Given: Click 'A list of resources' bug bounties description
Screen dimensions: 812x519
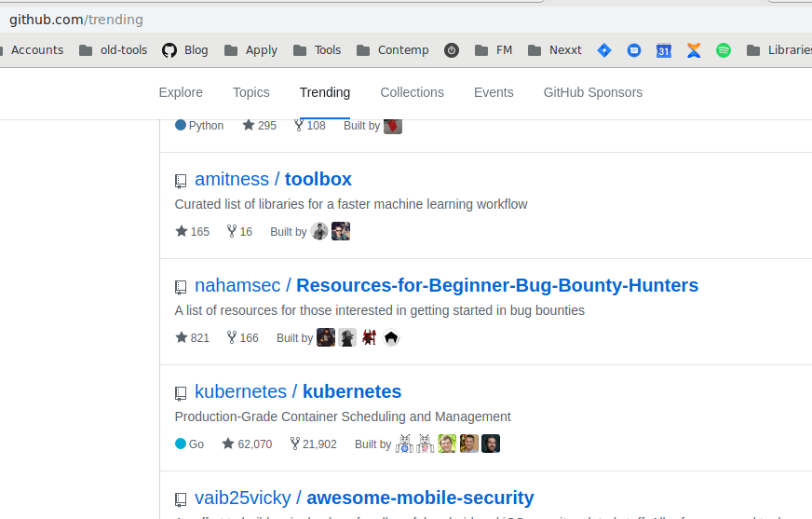Looking at the screenshot, I should pos(380,310).
